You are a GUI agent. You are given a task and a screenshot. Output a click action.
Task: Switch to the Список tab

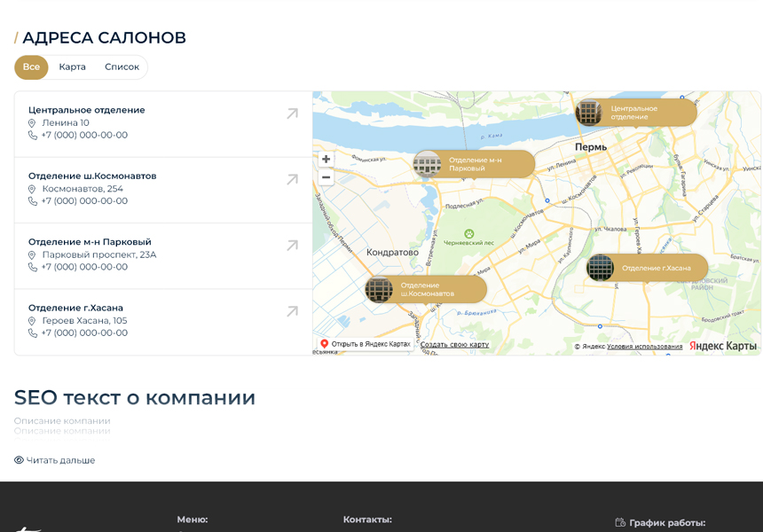point(122,67)
